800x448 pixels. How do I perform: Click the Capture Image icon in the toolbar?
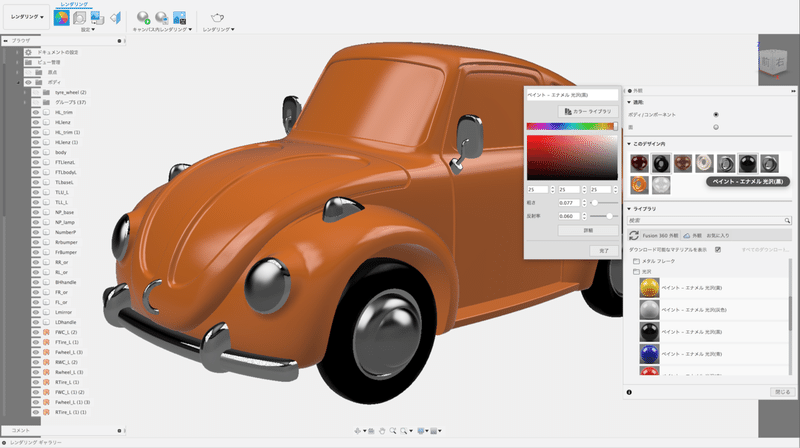[179, 18]
